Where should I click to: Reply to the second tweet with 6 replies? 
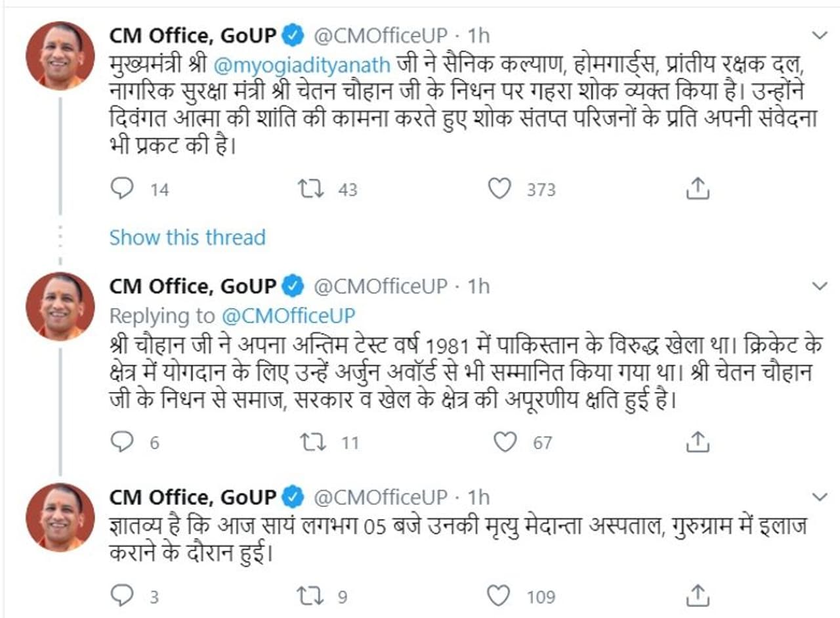122,442
